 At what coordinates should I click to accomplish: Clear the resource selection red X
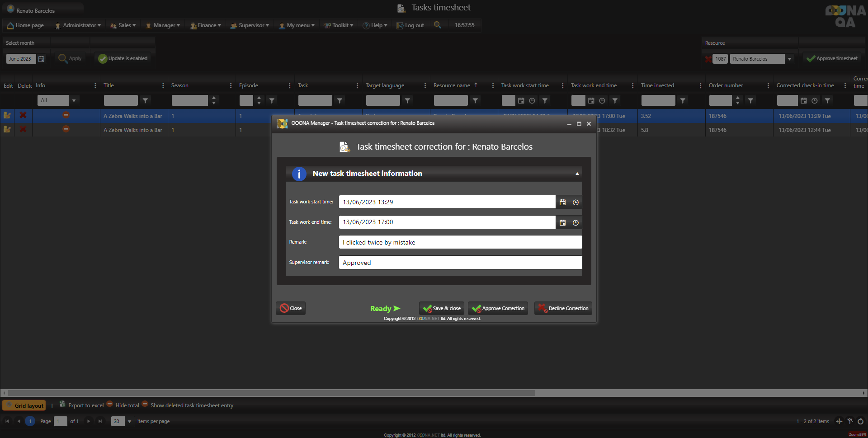coord(708,59)
